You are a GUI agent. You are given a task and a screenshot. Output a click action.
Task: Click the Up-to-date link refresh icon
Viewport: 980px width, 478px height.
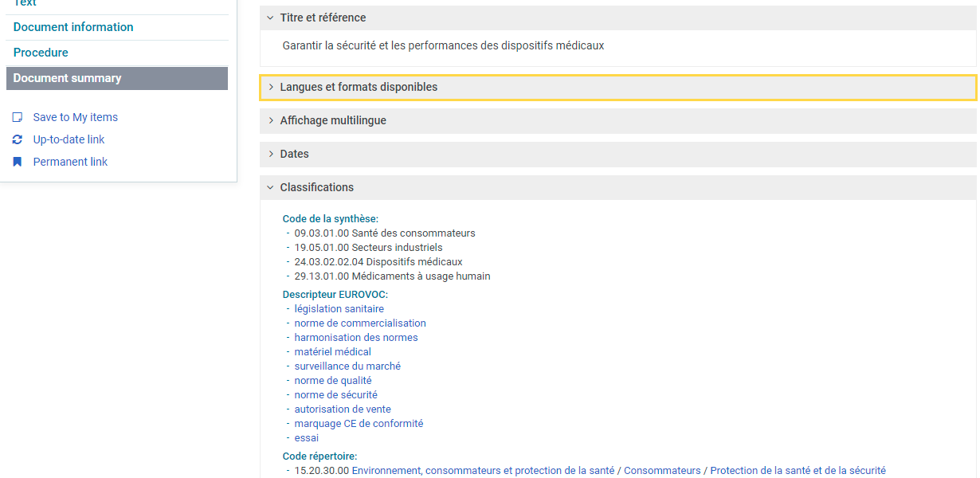[x=18, y=139]
